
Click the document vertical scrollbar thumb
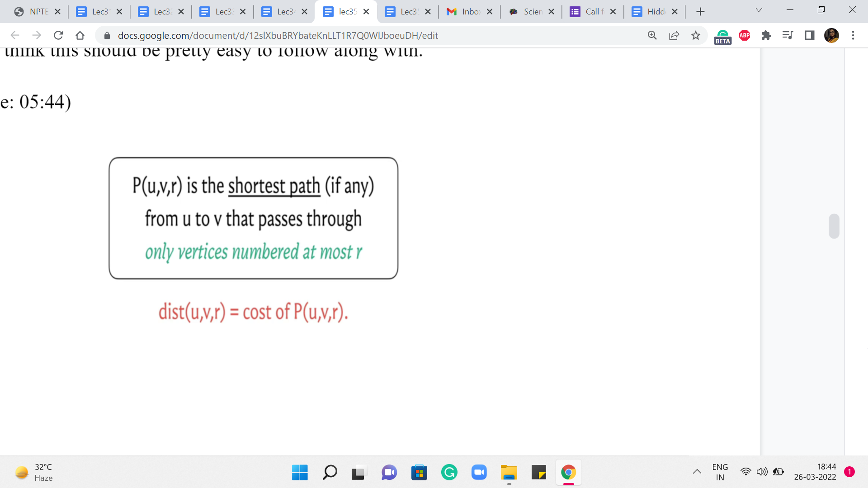[834, 226]
